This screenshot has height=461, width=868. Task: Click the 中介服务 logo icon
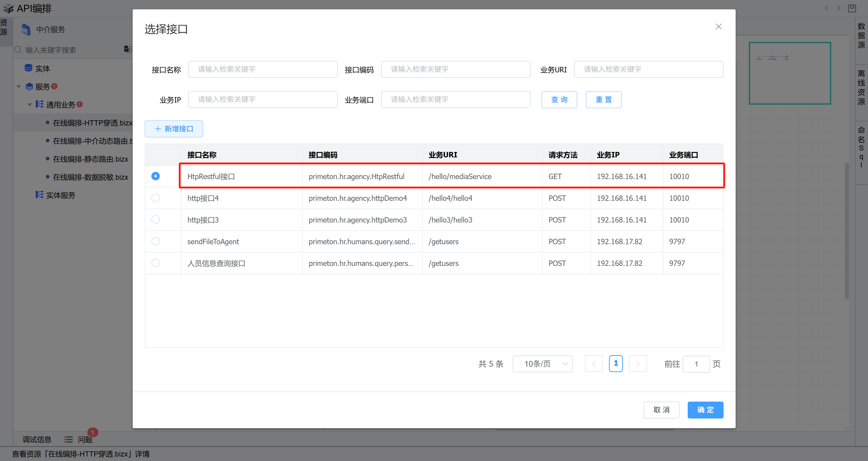click(x=26, y=29)
